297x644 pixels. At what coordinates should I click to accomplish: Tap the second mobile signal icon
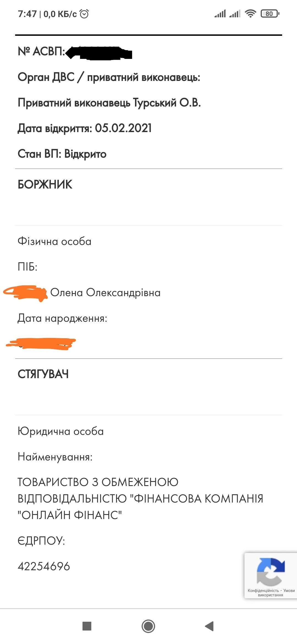235,13
